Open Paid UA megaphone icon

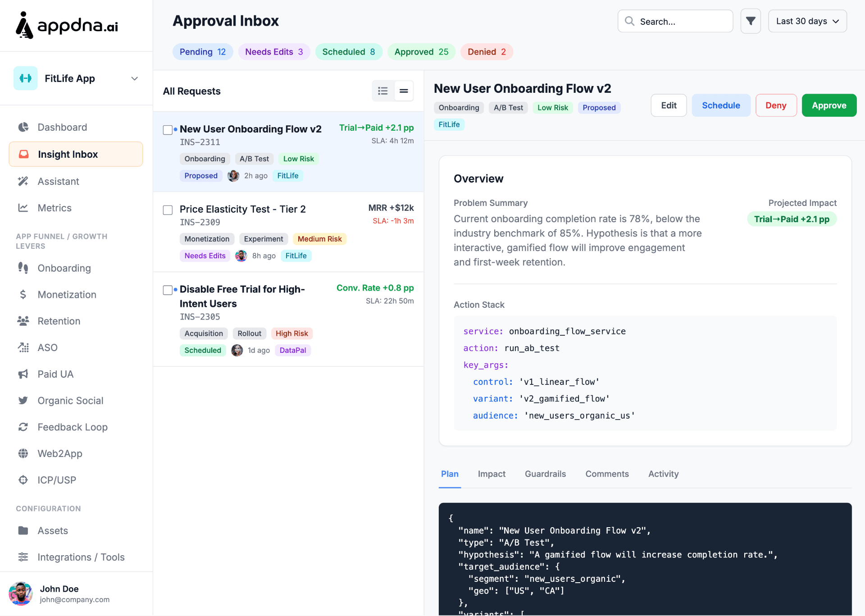point(23,374)
